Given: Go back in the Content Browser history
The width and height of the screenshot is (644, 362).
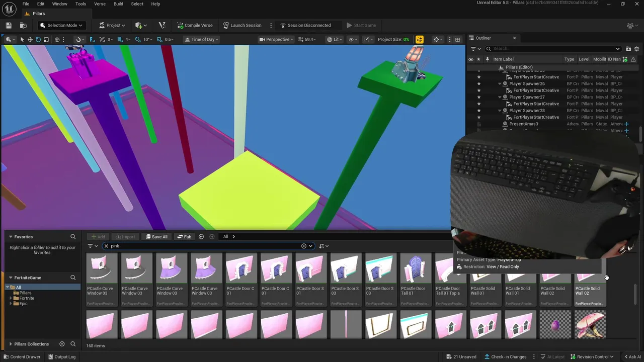Looking at the screenshot, I should 201,237.
